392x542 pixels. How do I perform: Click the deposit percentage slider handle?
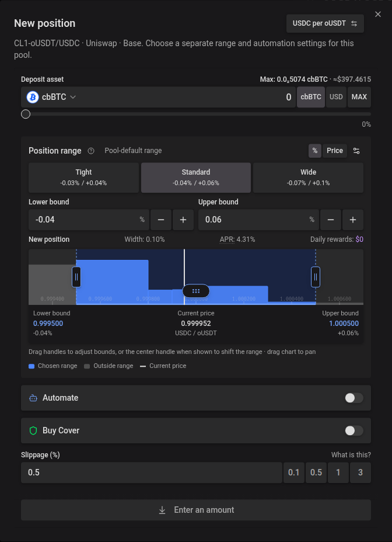[26, 114]
